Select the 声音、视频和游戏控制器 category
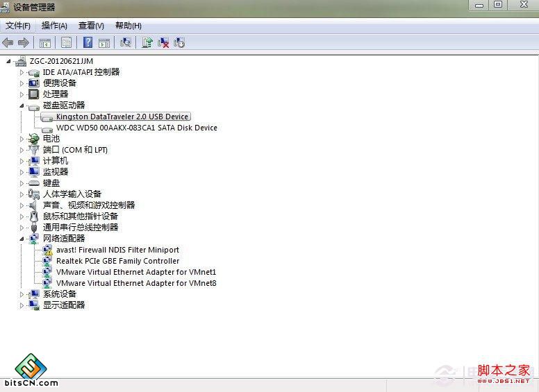 [89, 205]
